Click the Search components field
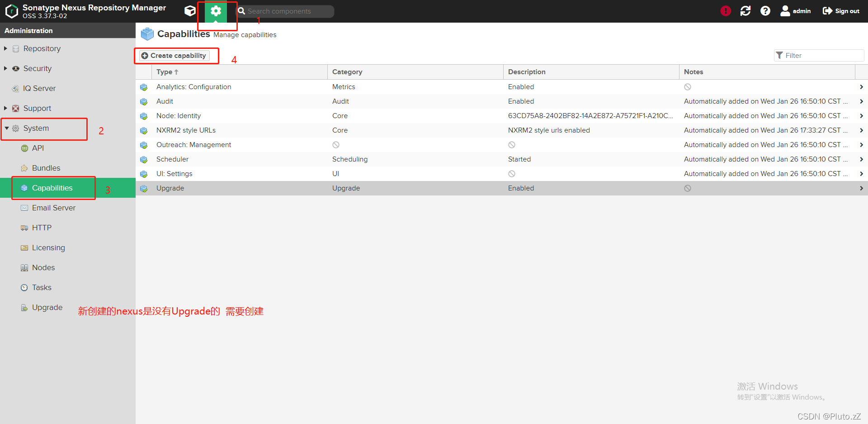 point(286,11)
